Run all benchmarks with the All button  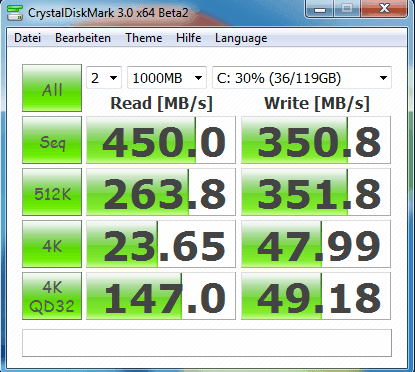(52, 88)
